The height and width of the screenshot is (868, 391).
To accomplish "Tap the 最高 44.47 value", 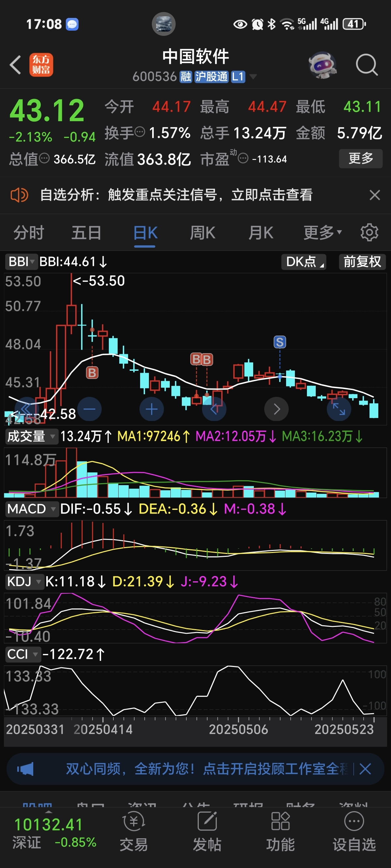I will click(267, 107).
